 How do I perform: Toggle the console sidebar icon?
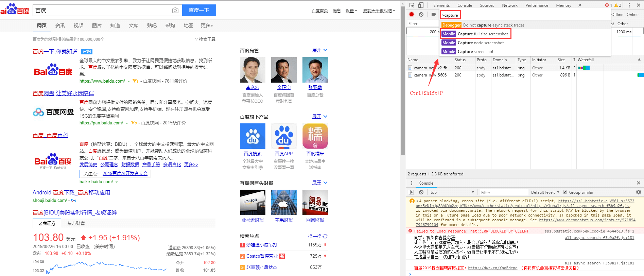(411, 192)
